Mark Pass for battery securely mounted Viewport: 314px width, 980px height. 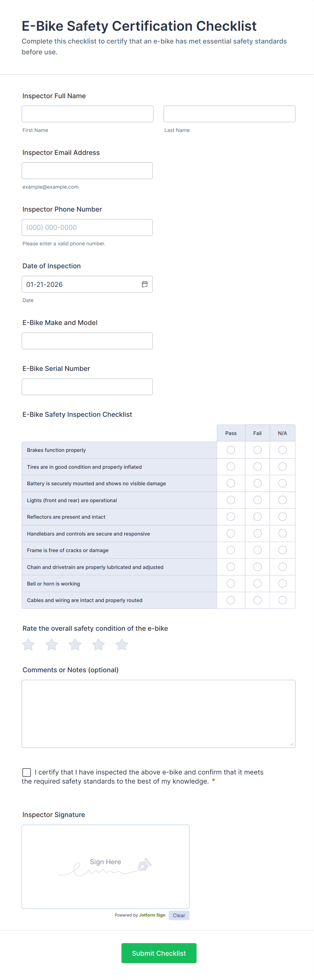(x=231, y=483)
